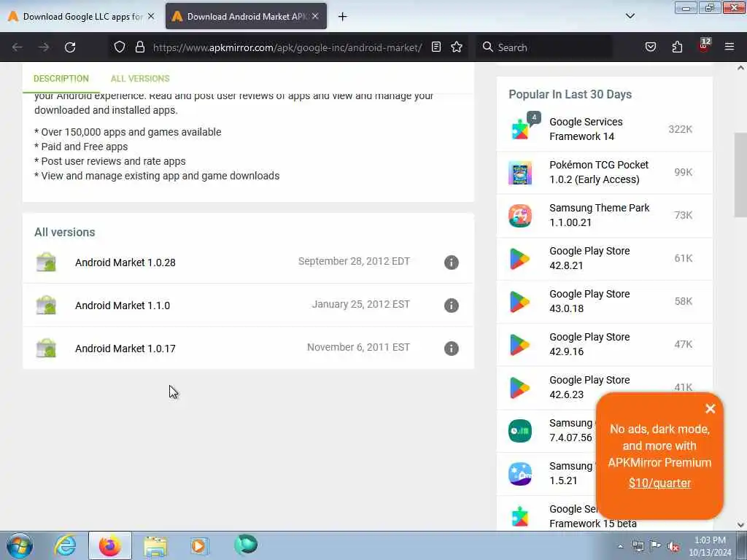Open tracking protection shield icon
747x560 pixels.
120,47
